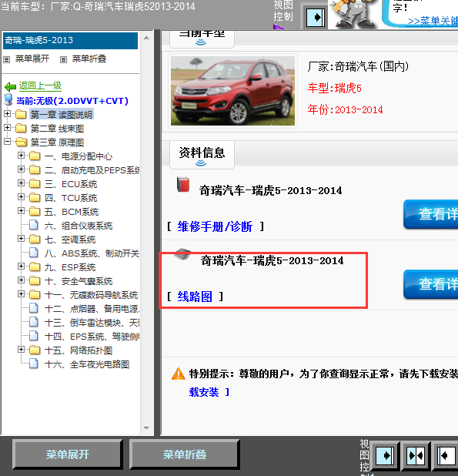Click the folder icon of 电源分配中心
This screenshot has height=476, width=458.
coord(35,156)
